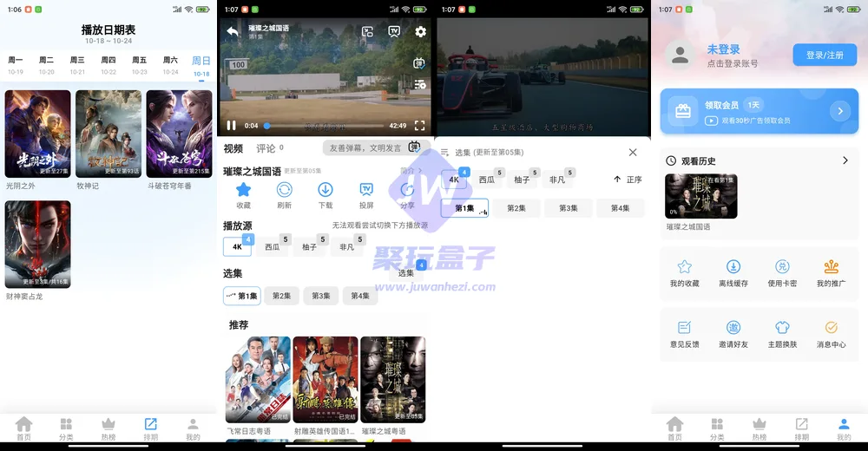
Task: Open picture-in-picture icon in video player top bar
Action: coord(367,31)
